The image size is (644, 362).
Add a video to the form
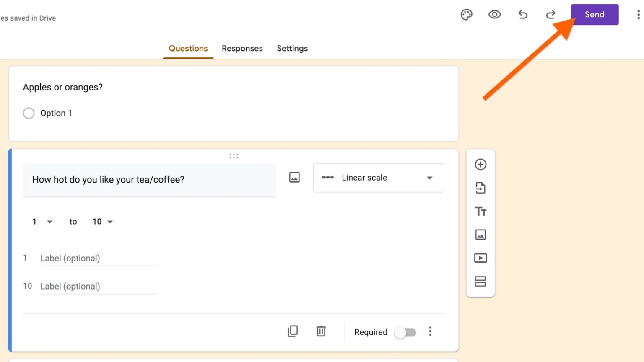[x=480, y=258]
